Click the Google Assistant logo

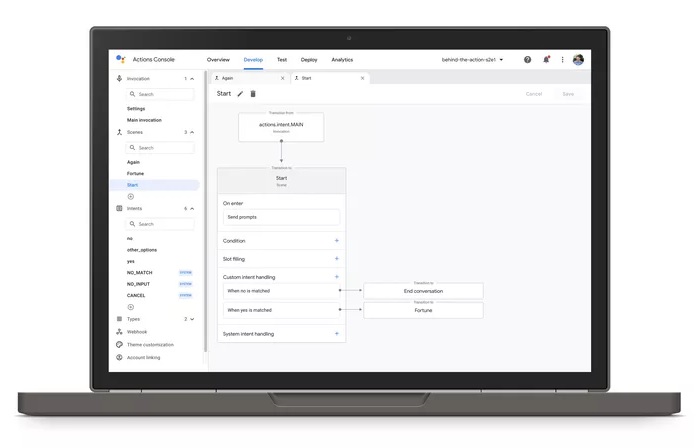pyautogui.click(x=121, y=59)
